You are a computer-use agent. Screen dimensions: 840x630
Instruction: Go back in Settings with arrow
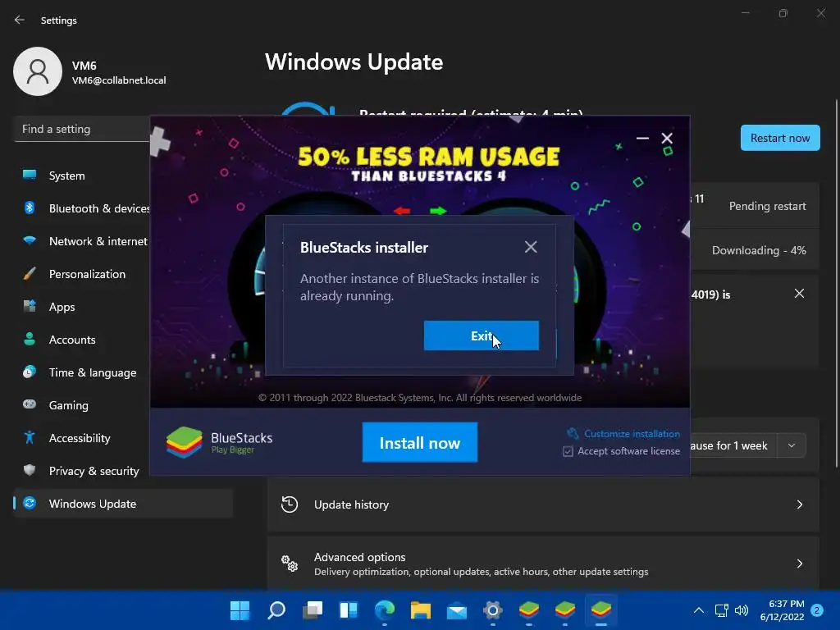(x=20, y=20)
